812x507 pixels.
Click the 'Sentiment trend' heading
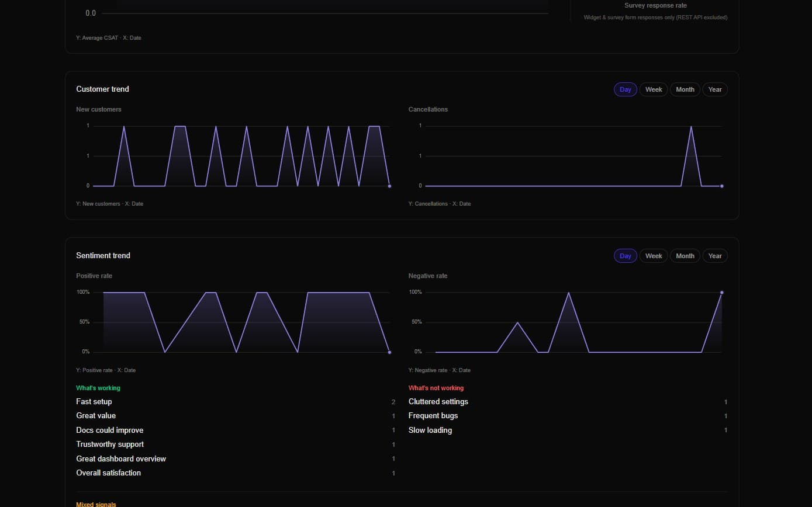coord(103,255)
